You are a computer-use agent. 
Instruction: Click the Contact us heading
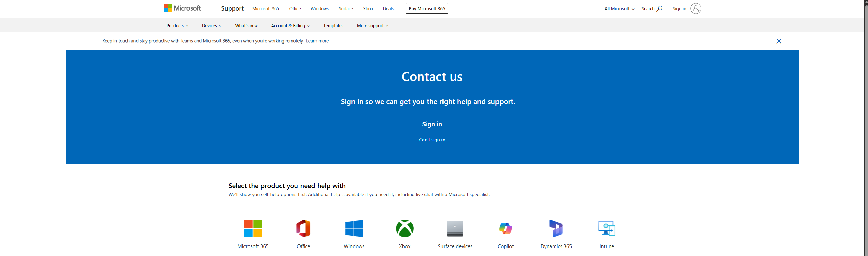432,76
